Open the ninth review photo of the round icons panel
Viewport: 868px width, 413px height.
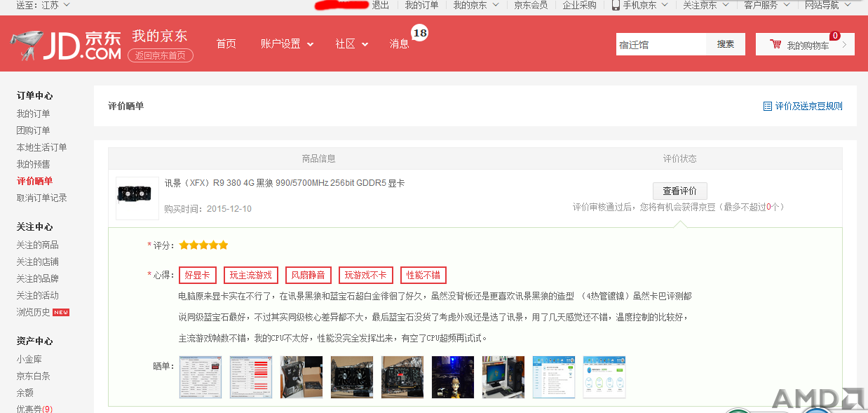point(604,377)
